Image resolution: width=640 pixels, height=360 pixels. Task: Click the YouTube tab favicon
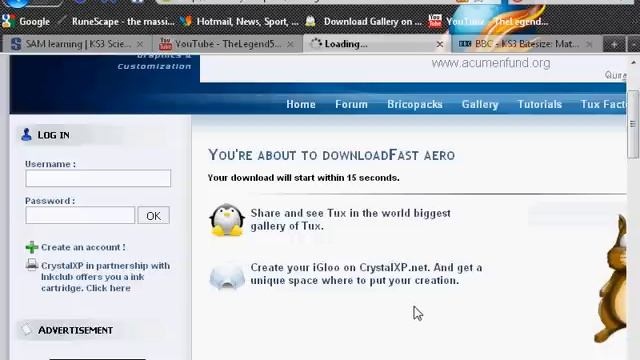pyautogui.click(x=165, y=44)
